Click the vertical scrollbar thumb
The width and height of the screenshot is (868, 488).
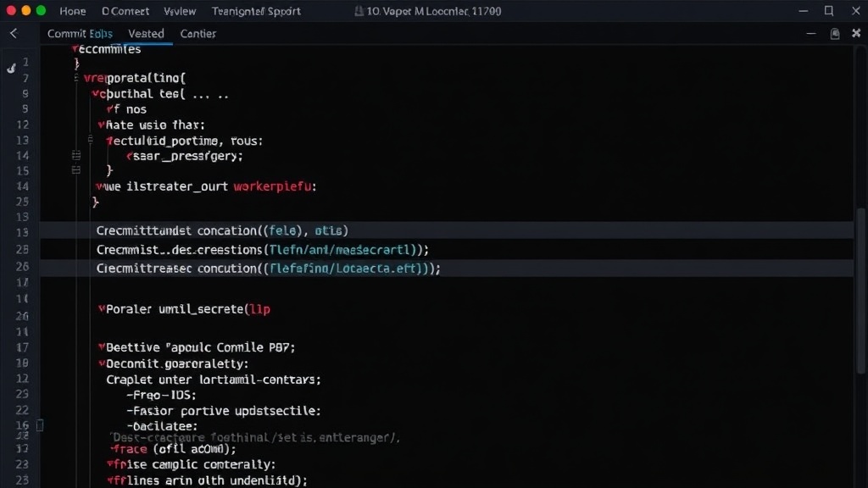coord(860,291)
